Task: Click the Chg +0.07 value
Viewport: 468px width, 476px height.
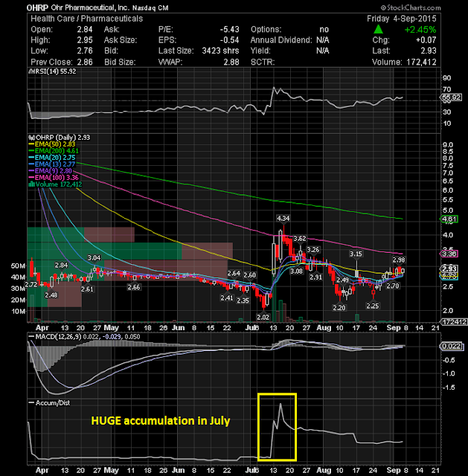Action: pyautogui.click(x=426, y=39)
